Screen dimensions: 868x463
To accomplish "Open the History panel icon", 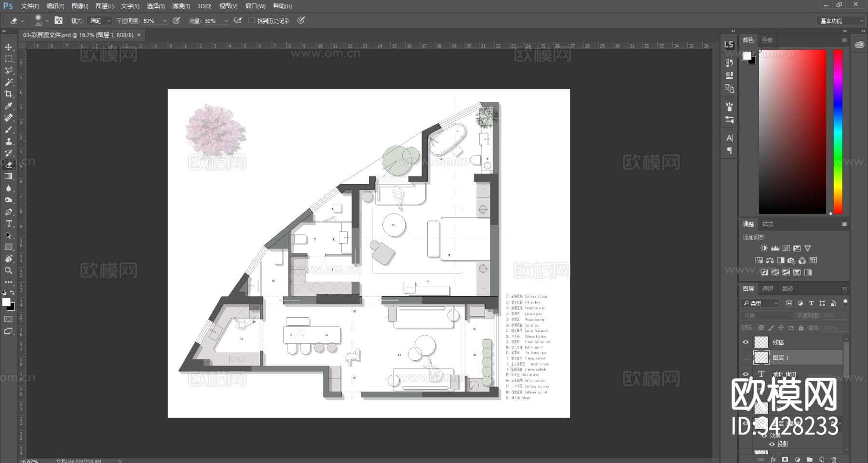I will point(729,63).
